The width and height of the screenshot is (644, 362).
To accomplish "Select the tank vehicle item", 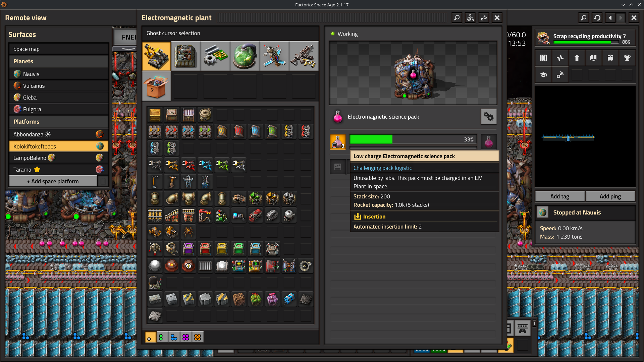I will click(x=171, y=232).
